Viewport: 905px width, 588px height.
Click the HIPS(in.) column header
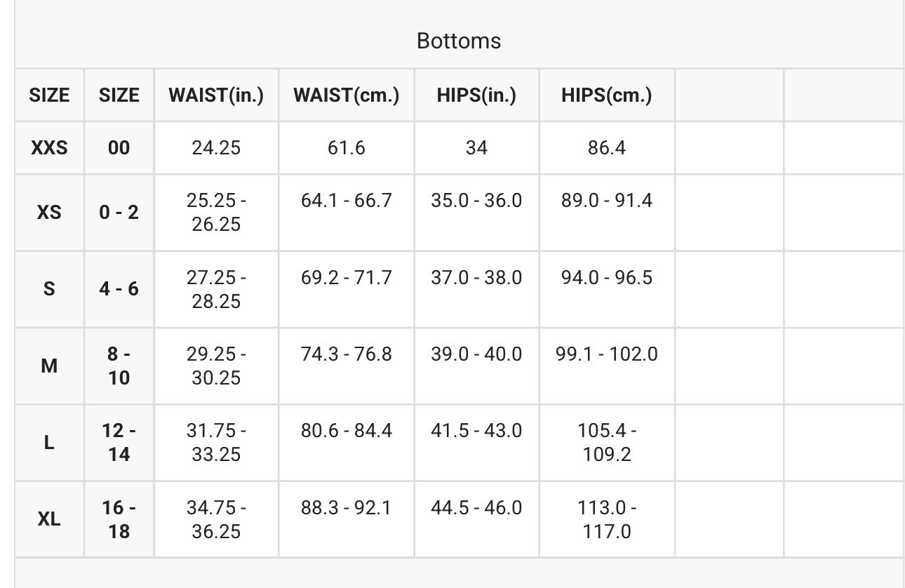476,95
